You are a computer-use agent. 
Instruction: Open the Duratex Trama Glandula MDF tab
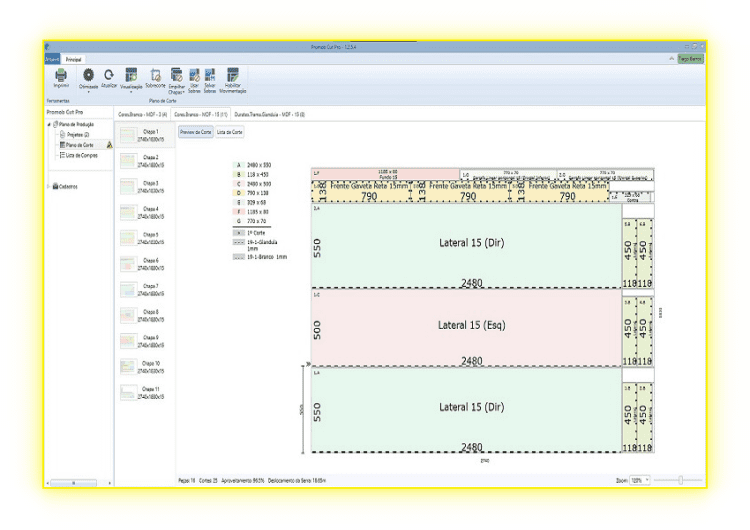(270, 114)
